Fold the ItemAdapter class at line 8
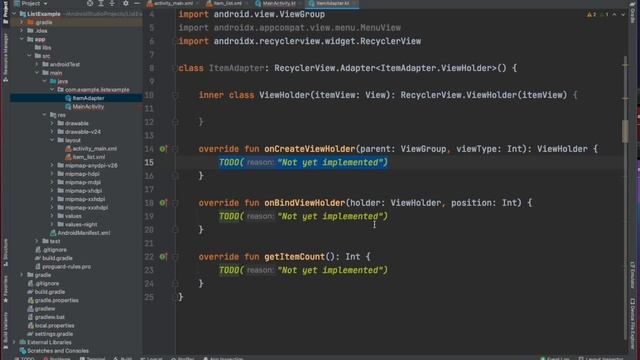The image size is (640, 360). point(175,68)
